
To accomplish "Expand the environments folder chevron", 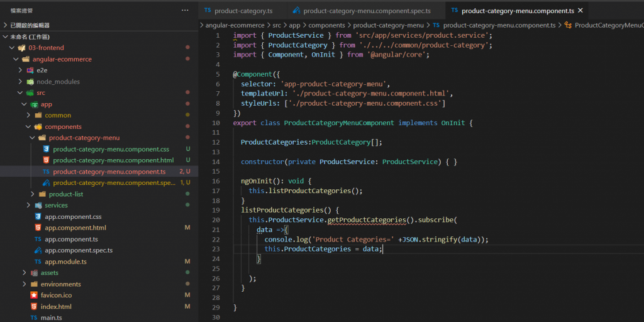I will point(24,284).
